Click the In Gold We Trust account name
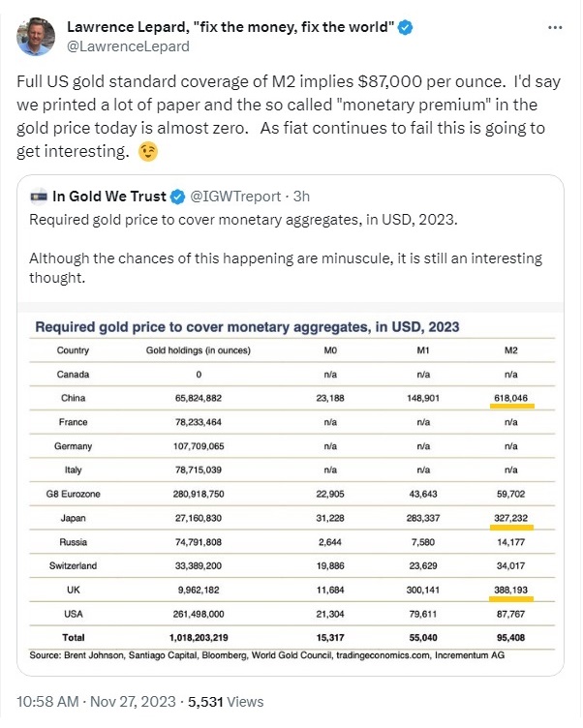This screenshot has width=583, height=728. pyautogui.click(x=109, y=197)
